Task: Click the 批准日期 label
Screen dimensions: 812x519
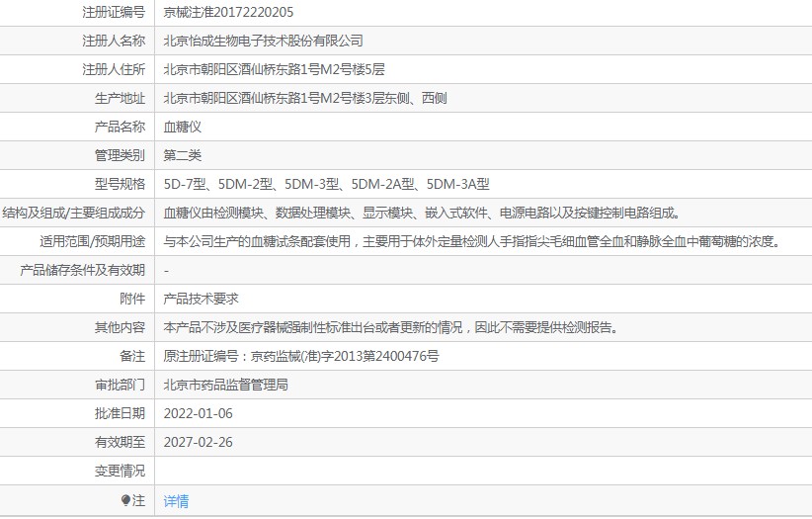Action: [x=120, y=413]
